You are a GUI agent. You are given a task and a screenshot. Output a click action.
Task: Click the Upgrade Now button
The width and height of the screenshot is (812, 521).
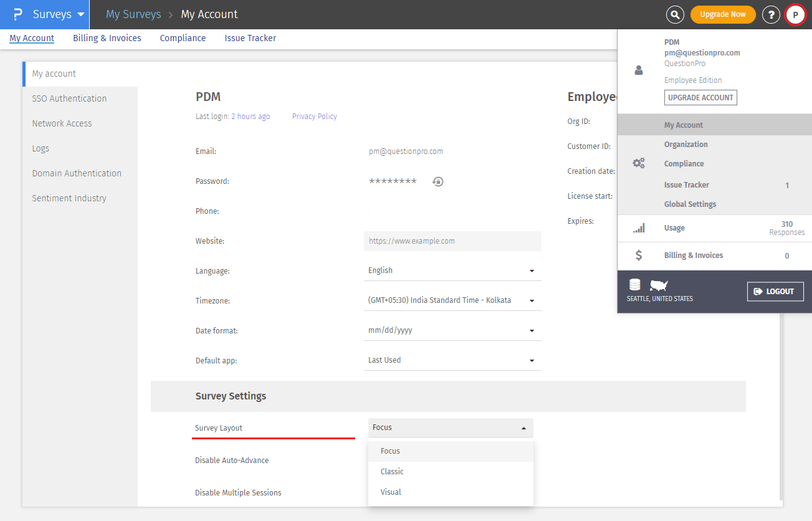(723, 14)
